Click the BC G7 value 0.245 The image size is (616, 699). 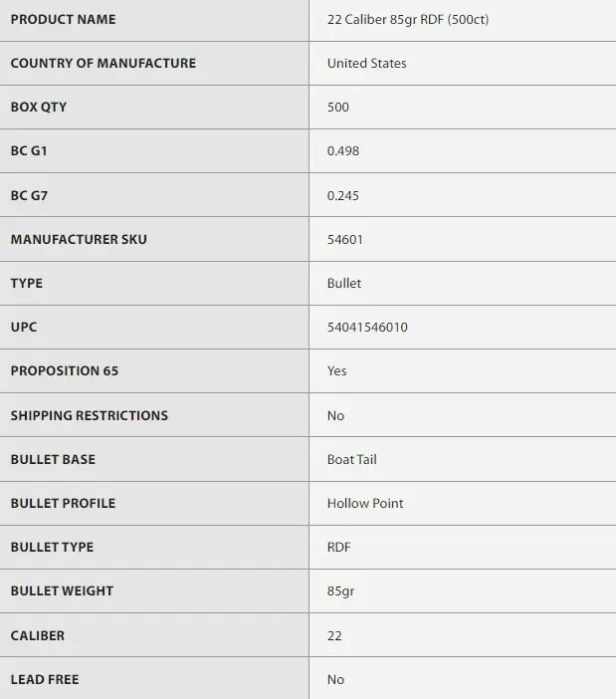point(343,195)
